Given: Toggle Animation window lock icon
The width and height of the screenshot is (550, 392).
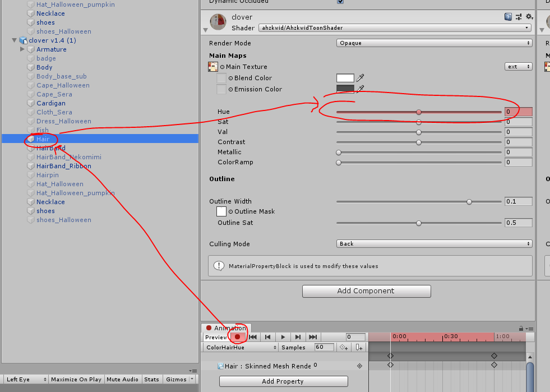Looking at the screenshot, I should click(521, 329).
